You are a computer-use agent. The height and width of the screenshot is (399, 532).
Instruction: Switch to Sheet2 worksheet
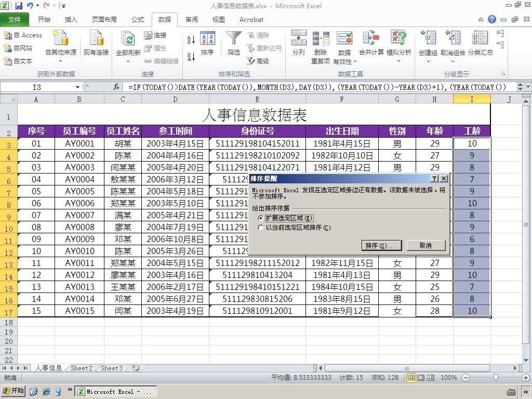pos(82,368)
